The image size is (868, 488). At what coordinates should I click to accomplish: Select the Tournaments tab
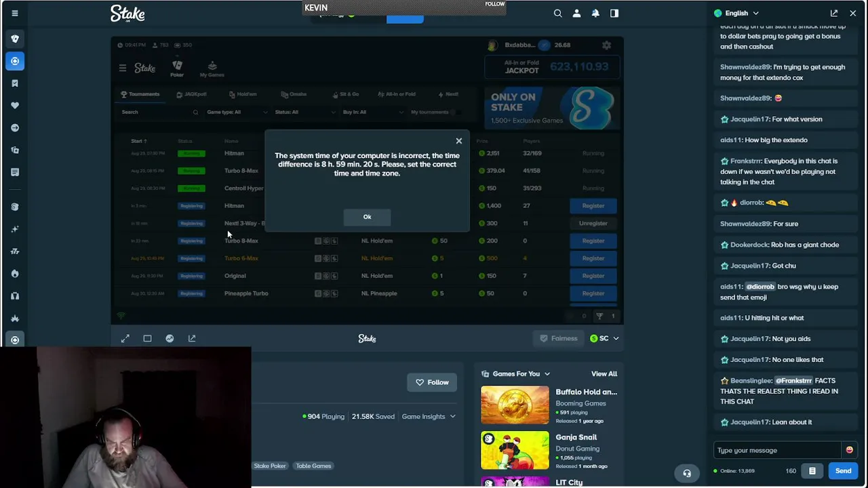click(140, 94)
